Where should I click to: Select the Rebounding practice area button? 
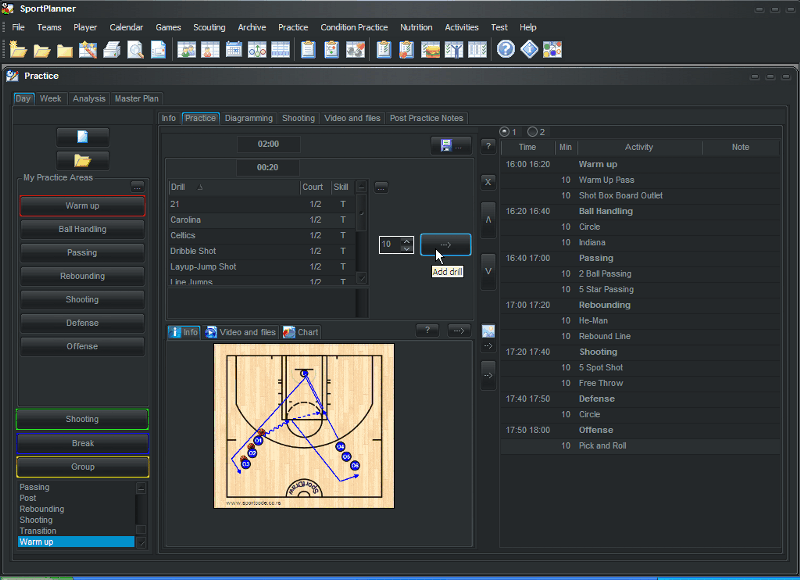tap(83, 276)
